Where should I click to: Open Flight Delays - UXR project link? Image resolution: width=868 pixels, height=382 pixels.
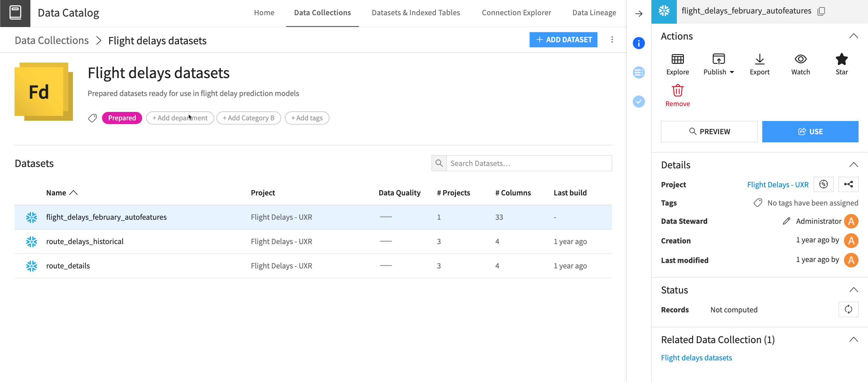coord(778,185)
